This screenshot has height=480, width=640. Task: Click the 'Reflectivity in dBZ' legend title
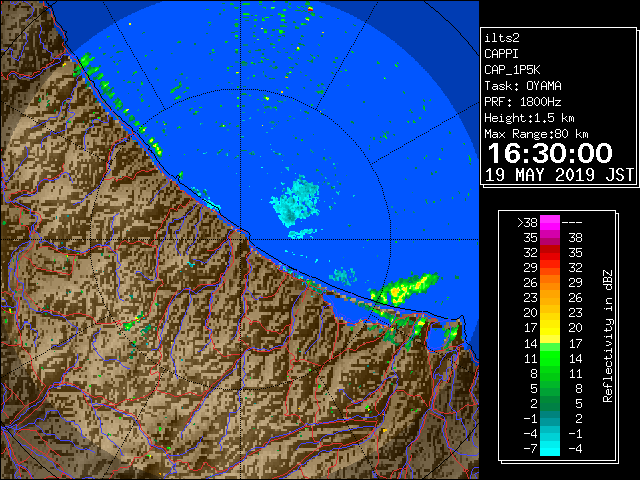pos(608,336)
